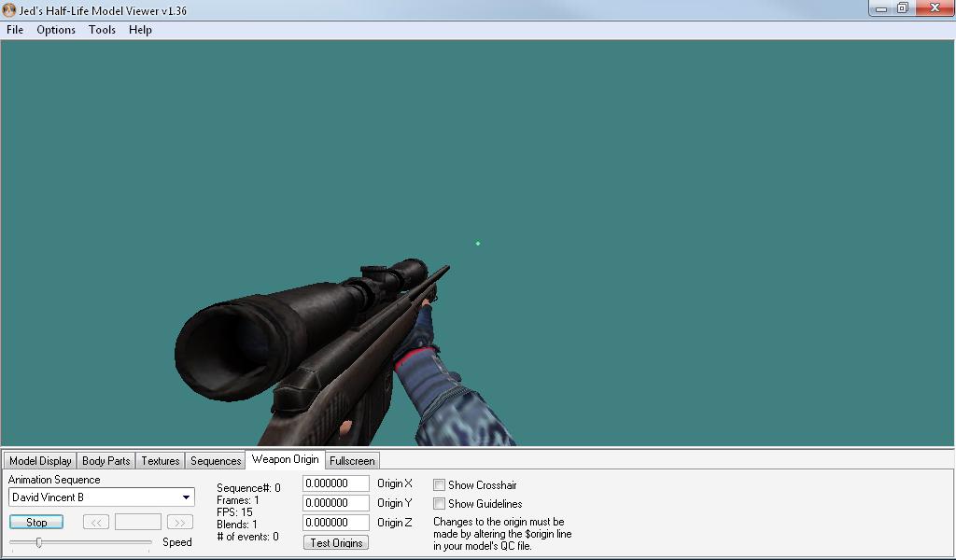The height and width of the screenshot is (560, 956).
Task: Click the 'Blends: 1' text
Action: tap(237, 525)
